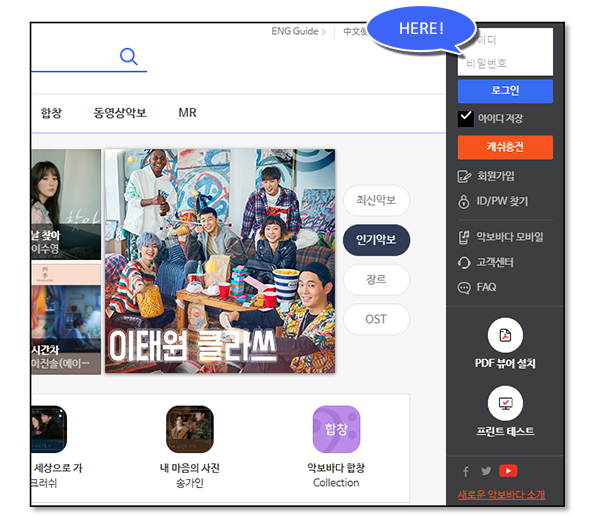Click the PDF 뷰어 설치 label
Image resolution: width=600 pixels, height=517 pixels.
(505, 363)
